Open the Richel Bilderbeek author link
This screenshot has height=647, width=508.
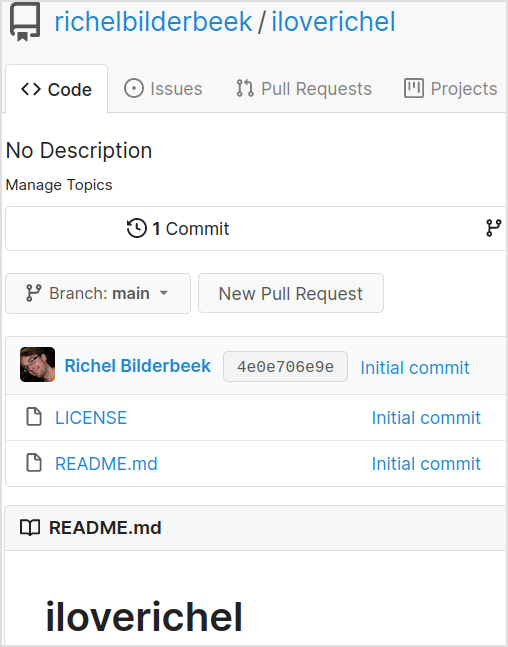138,366
